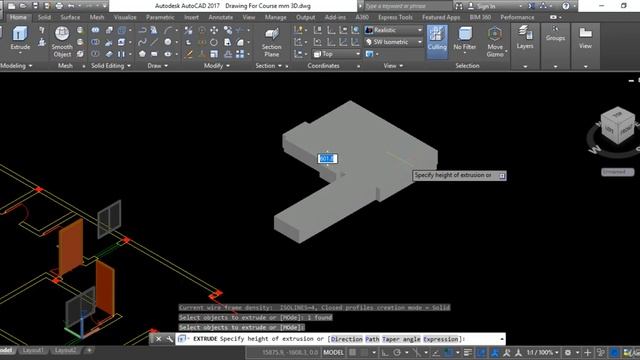The width and height of the screenshot is (640, 360).
Task: Open the Groups panel button
Action: pyautogui.click(x=555, y=33)
